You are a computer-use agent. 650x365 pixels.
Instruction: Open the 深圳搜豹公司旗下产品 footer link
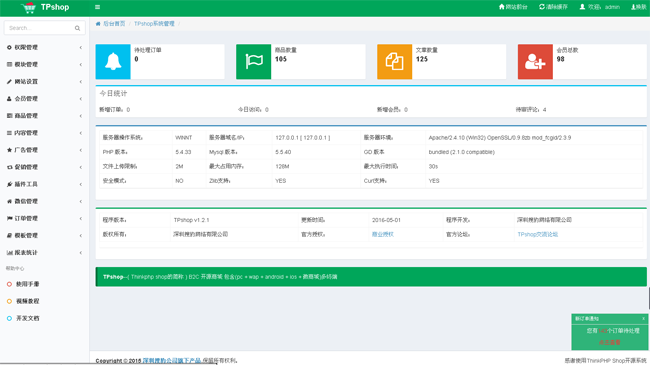(x=172, y=361)
